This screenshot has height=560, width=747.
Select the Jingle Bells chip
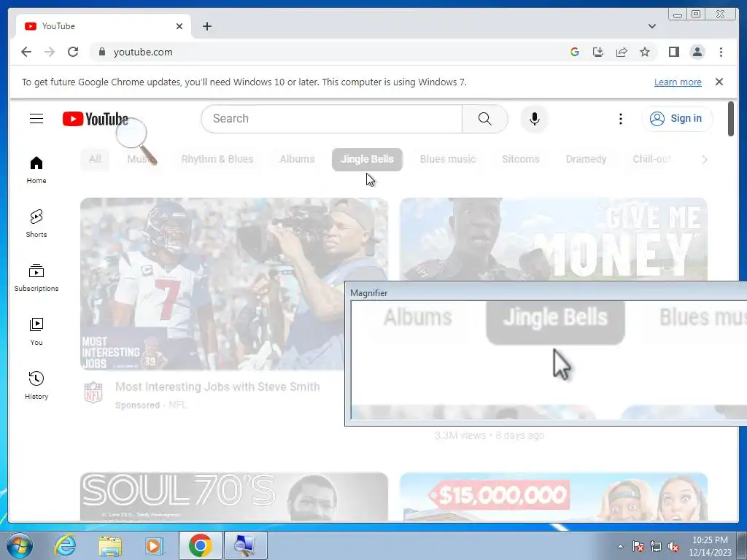[x=368, y=159]
